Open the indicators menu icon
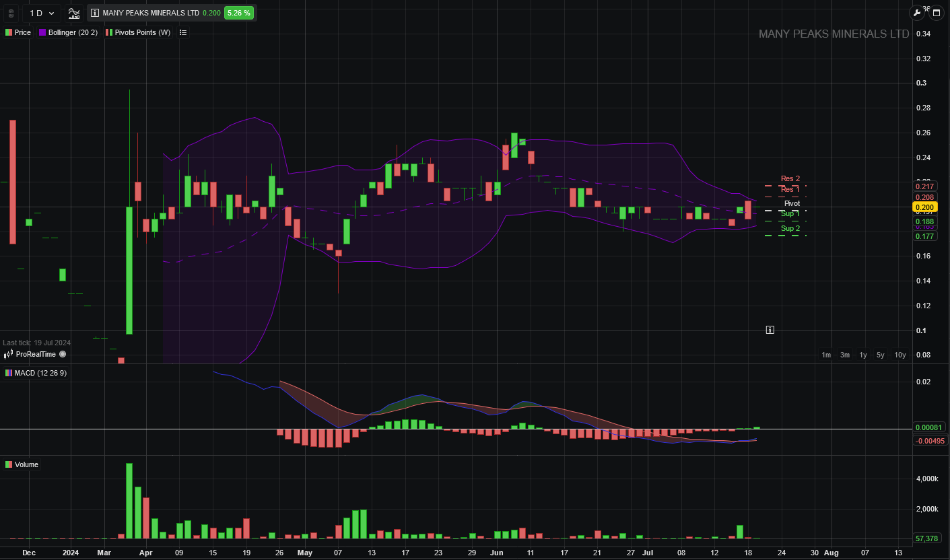Image resolution: width=950 pixels, height=560 pixels. [x=74, y=13]
